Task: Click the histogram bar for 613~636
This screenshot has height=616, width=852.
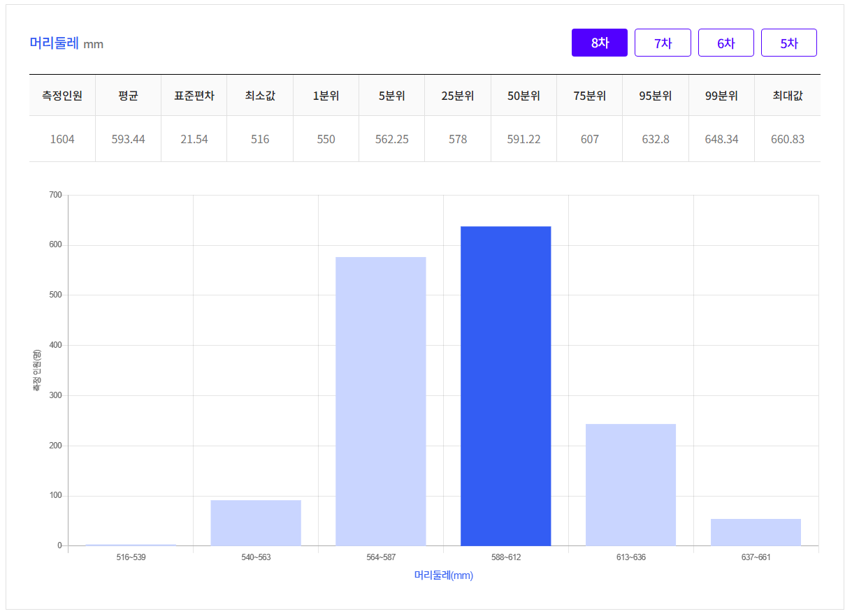Action: (631, 485)
